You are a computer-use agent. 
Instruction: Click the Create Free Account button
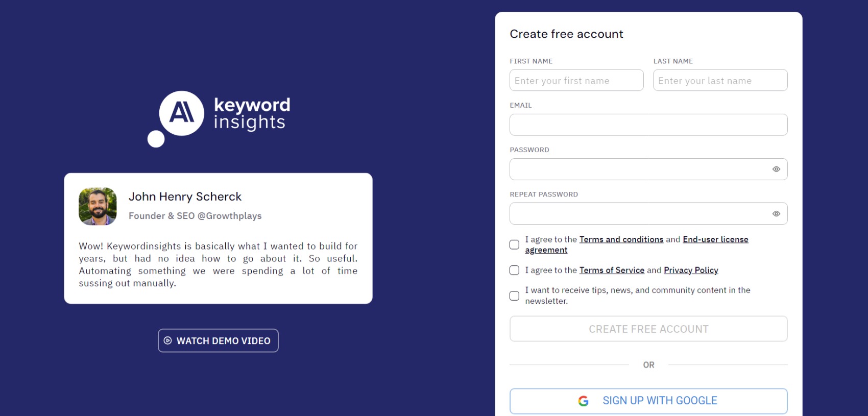(648, 329)
